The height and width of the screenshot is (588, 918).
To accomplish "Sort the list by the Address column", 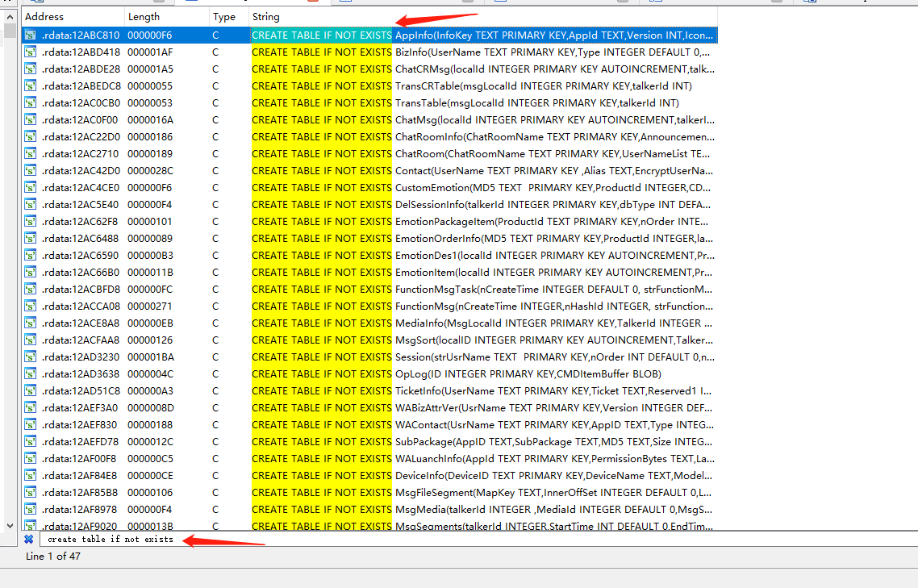I will pyautogui.click(x=50, y=16).
